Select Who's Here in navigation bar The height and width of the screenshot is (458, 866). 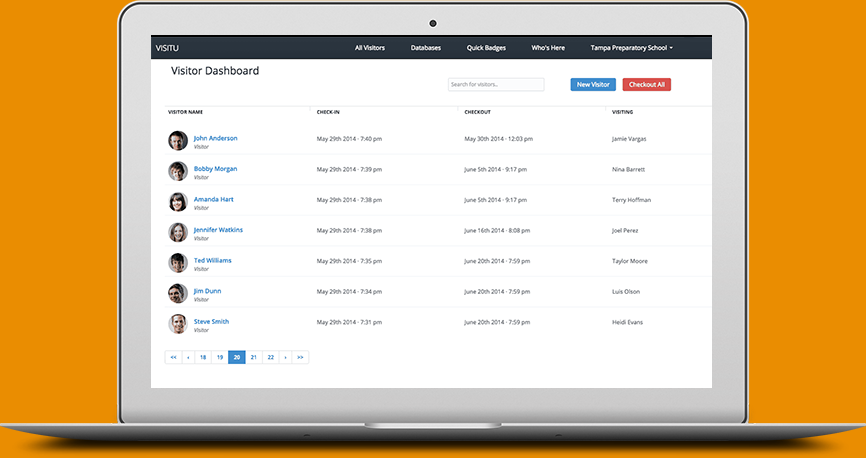[x=547, y=47]
